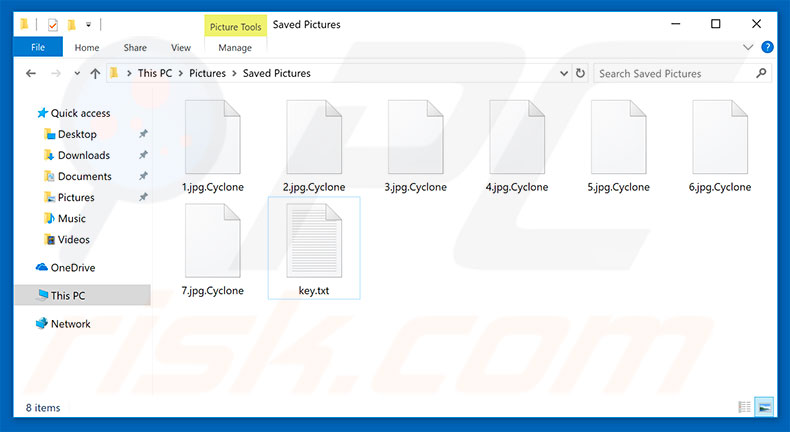Click the folder icon in address bar
This screenshot has height=432, width=790.
pos(114,74)
